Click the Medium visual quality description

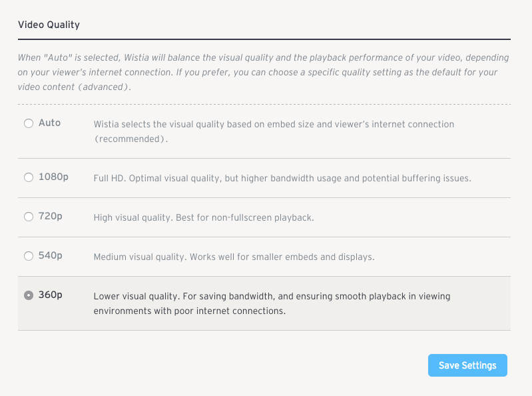(234, 257)
